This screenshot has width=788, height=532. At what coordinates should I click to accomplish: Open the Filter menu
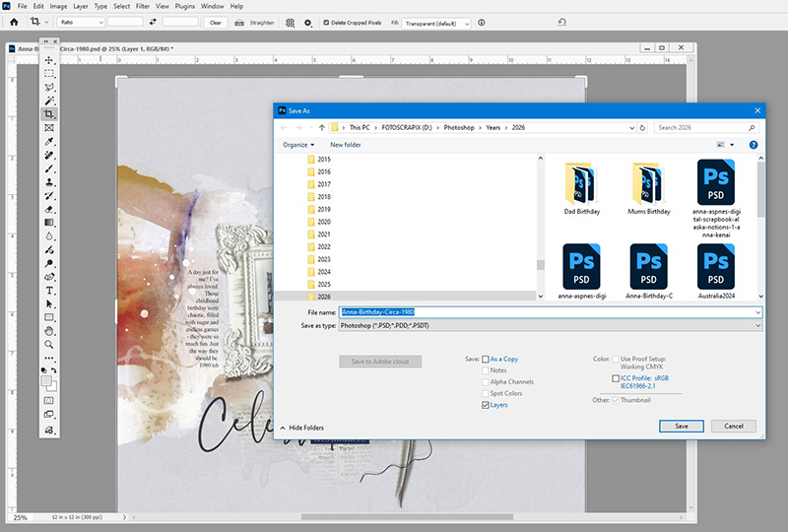point(143,6)
